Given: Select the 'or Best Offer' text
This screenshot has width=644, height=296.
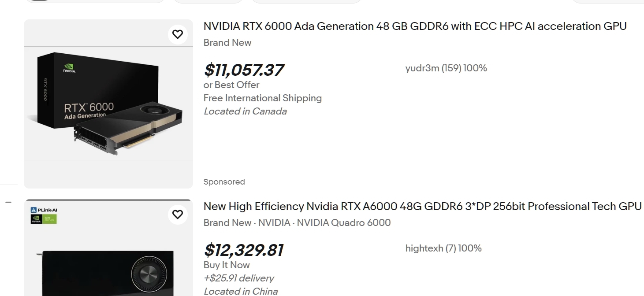Looking at the screenshot, I should pos(231,85).
